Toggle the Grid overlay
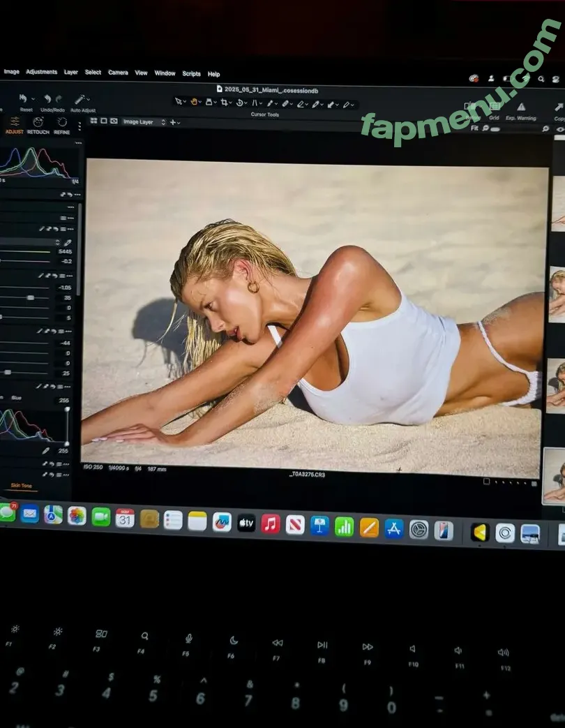The height and width of the screenshot is (728, 565). (495, 107)
